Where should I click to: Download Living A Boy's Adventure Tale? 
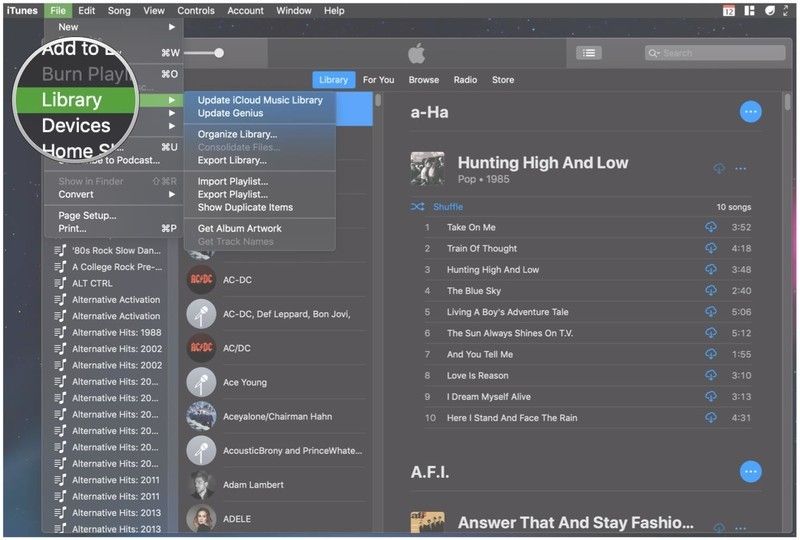(711, 311)
